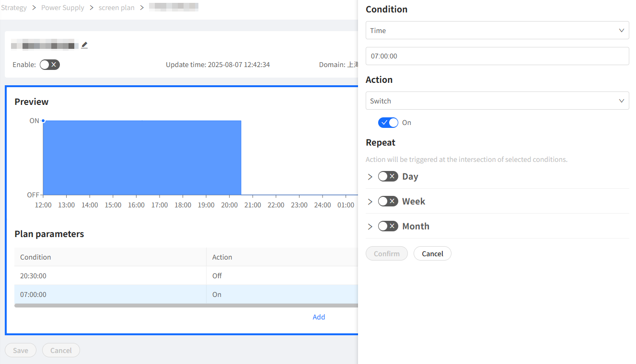Select the 20:30:00 Off parameter row
This screenshot has height=364, width=636.
tap(186, 275)
